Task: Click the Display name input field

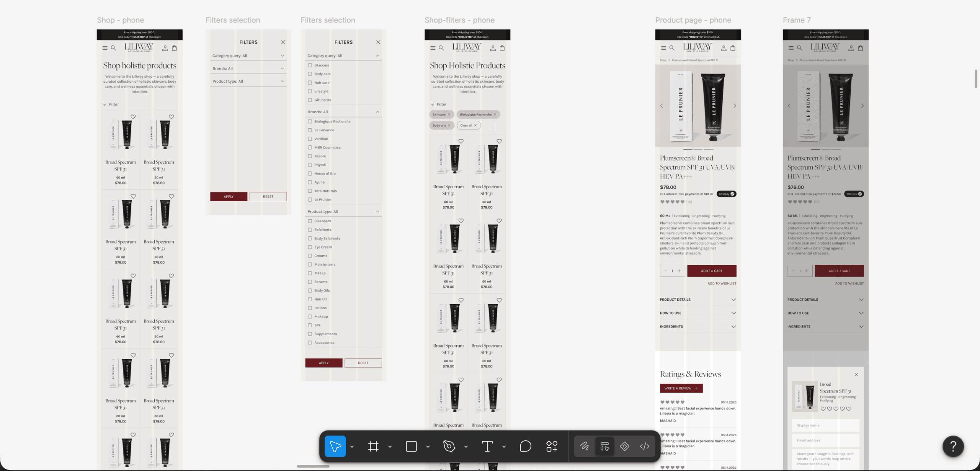Action: (825, 425)
